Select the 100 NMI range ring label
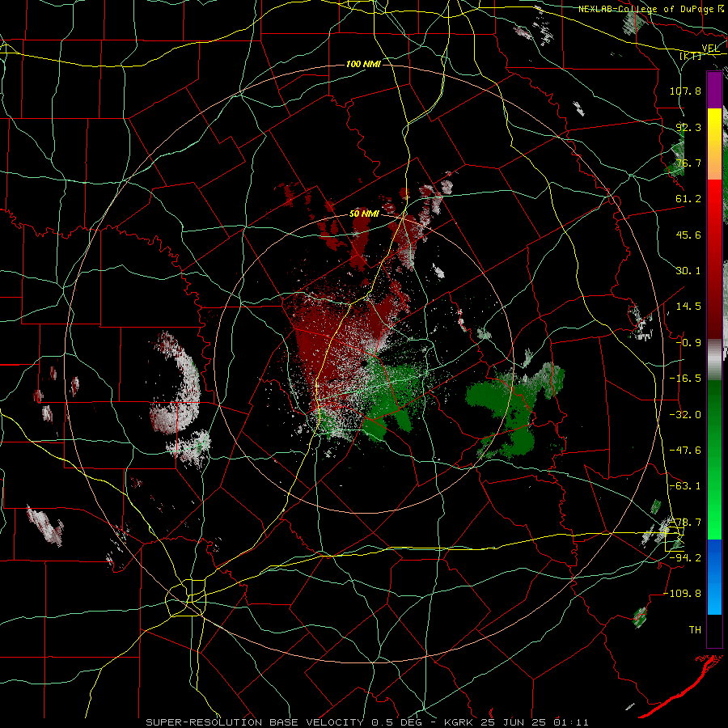This screenshot has height=728, width=728. pyautogui.click(x=363, y=64)
